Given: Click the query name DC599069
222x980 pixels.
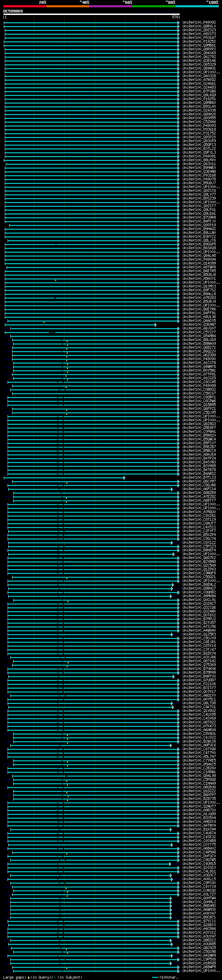Looking at the screenshot, I should 13,11.
